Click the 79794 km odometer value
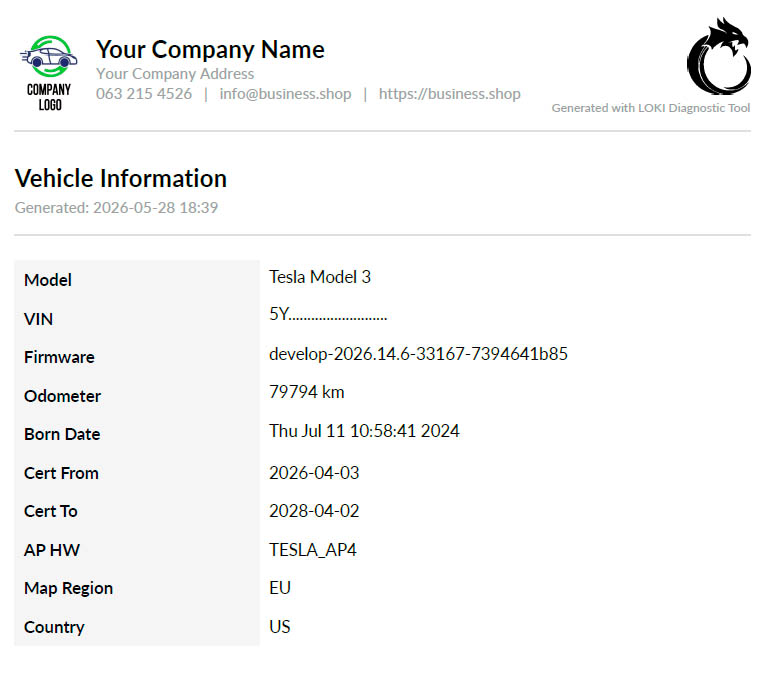 307,392
